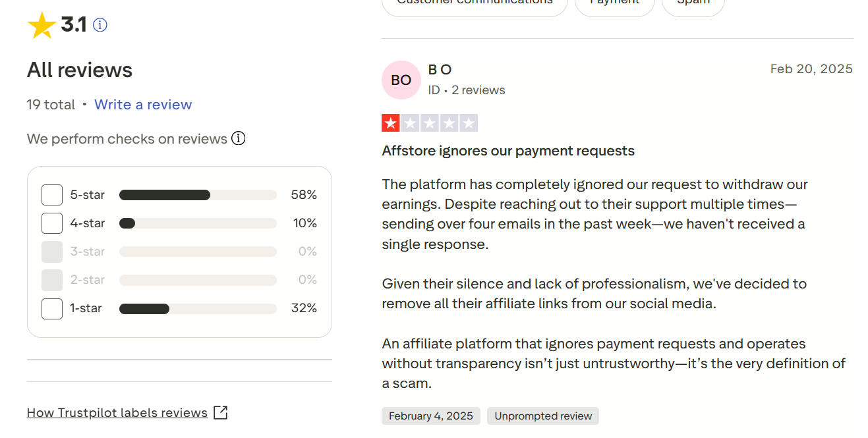Click the 1-star percentage bar
The width and height of the screenshot is (868, 438).
[x=198, y=308]
